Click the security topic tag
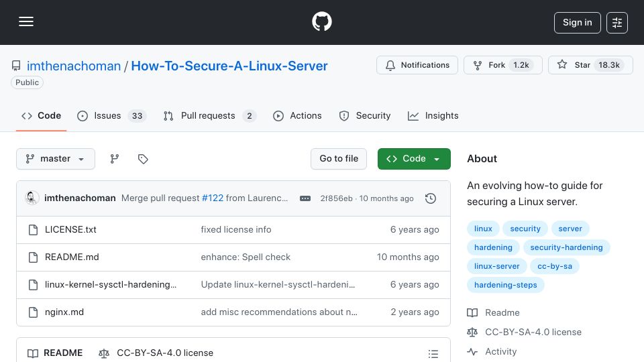 (525, 229)
